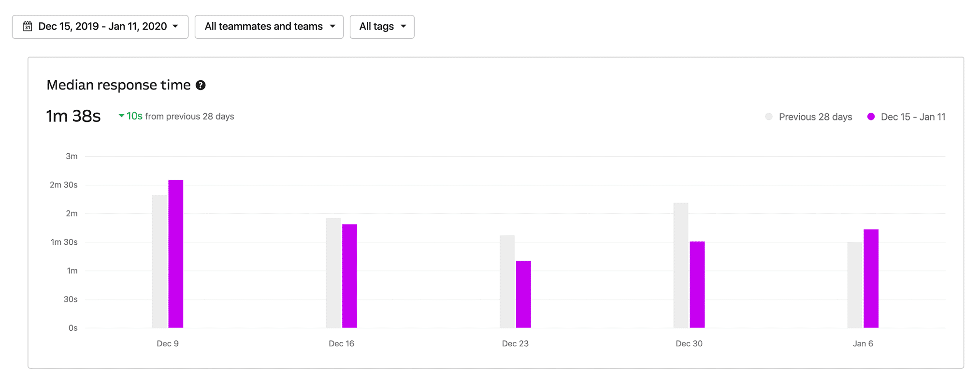The height and width of the screenshot is (384, 980).
Task: Toggle the Previous 28 days legend series
Action: point(809,117)
